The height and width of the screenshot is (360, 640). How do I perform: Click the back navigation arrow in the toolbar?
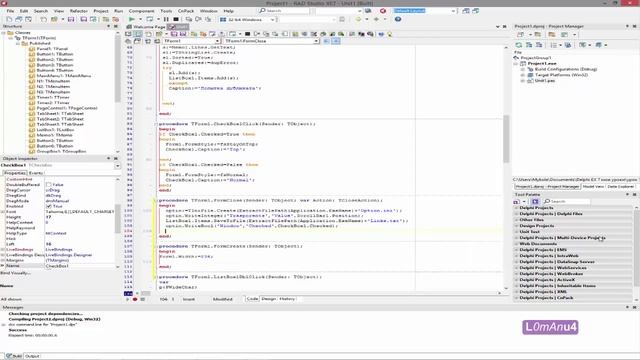(x=358, y=19)
